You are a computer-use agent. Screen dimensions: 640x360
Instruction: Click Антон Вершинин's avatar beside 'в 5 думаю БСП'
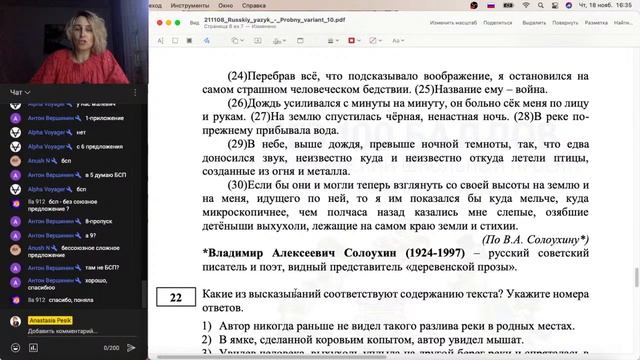(x=16, y=176)
